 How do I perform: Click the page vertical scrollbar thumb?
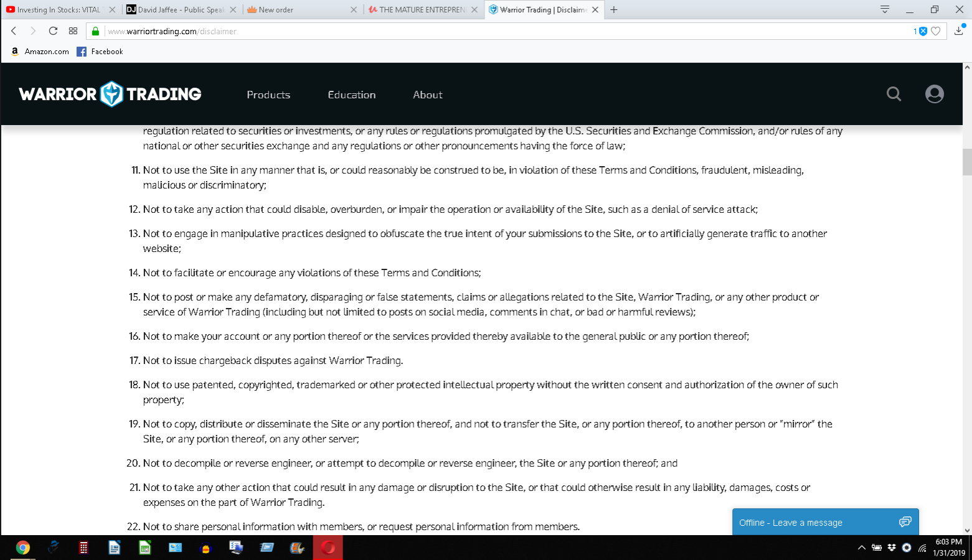(967, 162)
